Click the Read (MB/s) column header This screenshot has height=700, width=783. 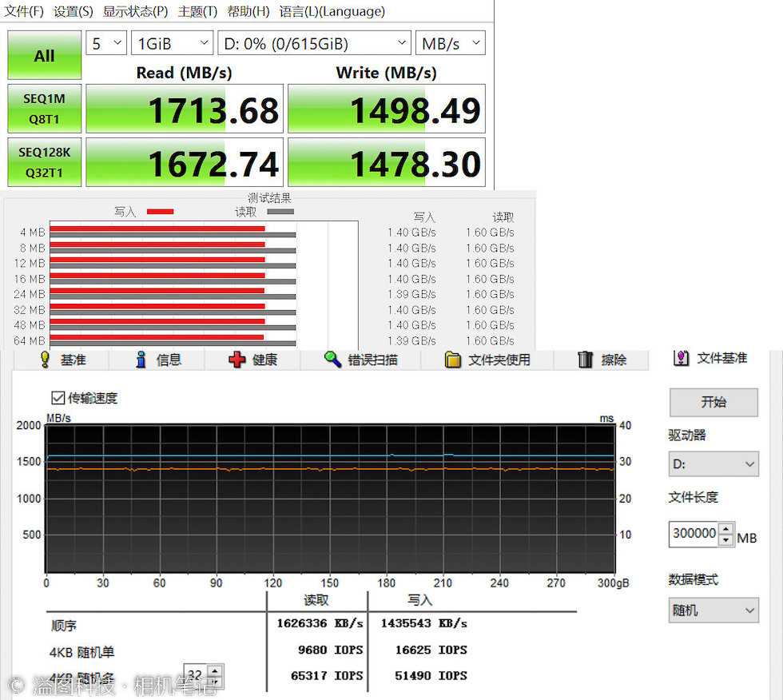[x=185, y=73]
